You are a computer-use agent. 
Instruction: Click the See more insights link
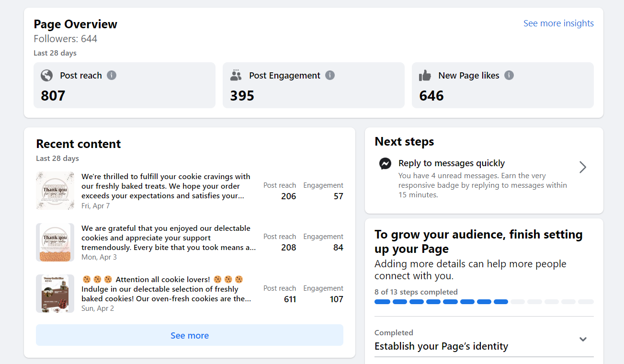[x=558, y=23]
